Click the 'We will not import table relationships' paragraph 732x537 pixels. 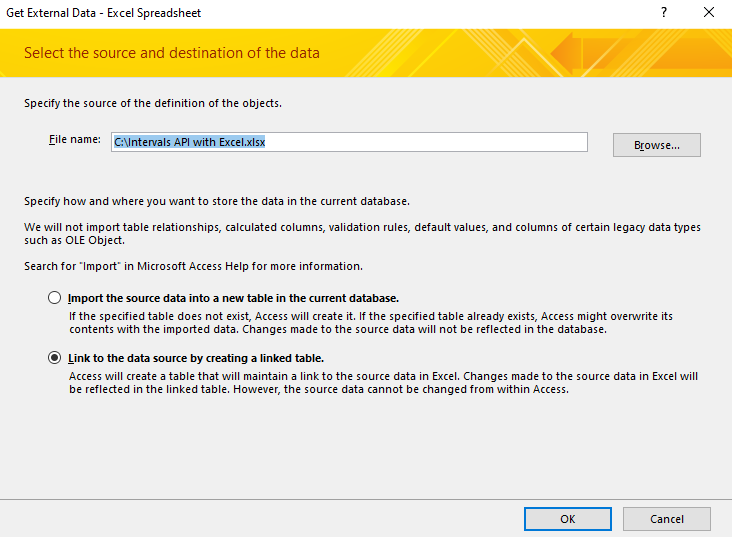pyautogui.click(x=362, y=234)
